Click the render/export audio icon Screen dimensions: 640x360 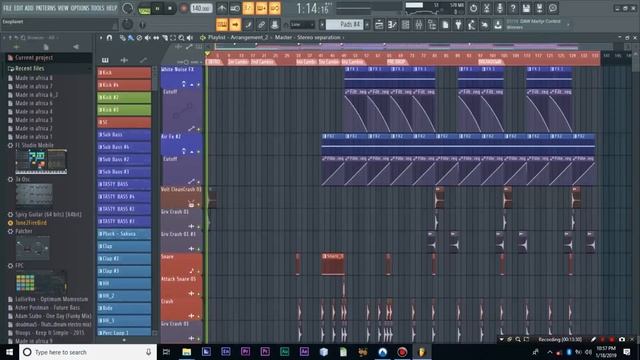539,8
